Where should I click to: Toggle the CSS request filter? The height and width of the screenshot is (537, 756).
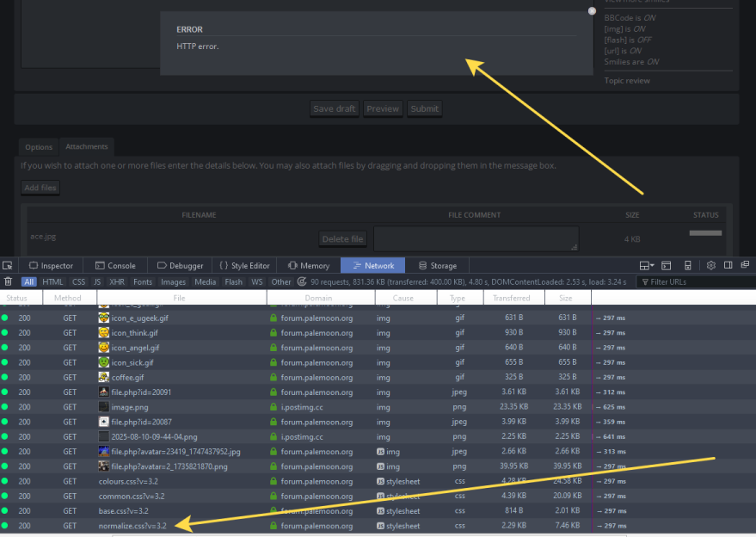[x=78, y=281]
